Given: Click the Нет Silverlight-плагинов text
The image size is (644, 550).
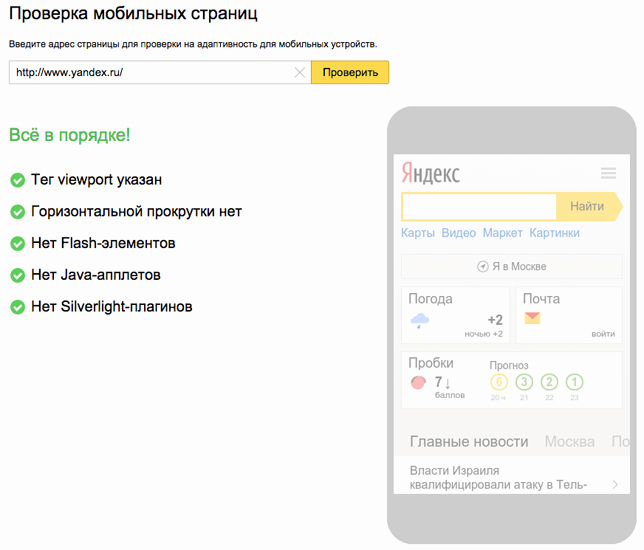Looking at the screenshot, I should pyautogui.click(x=112, y=306).
